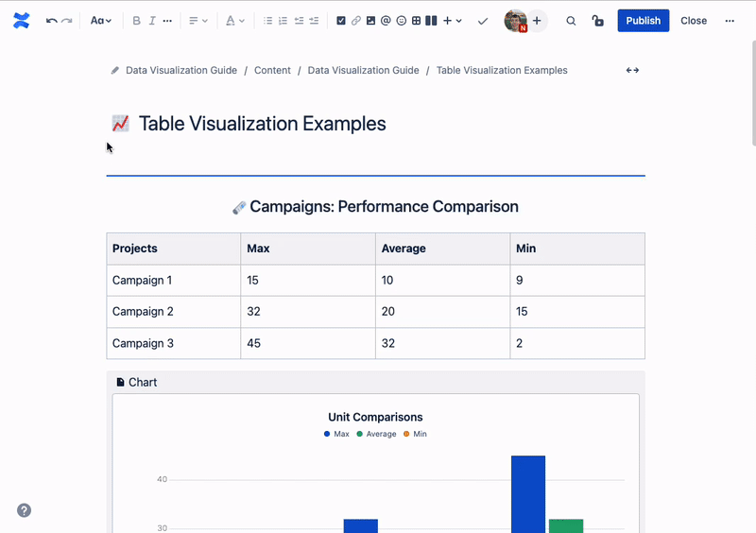
Task: Select the Campaign 1 cell
Action: click(174, 281)
